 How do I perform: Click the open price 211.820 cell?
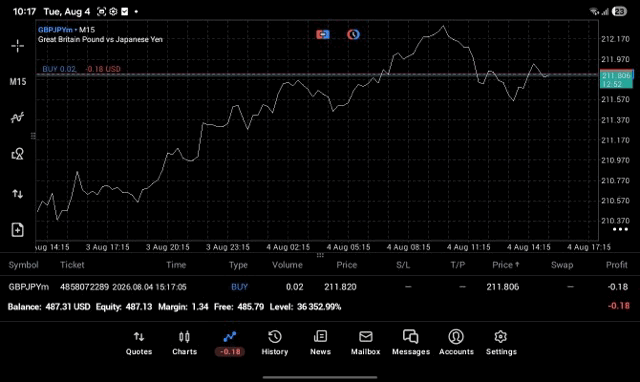(x=340, y=287)
